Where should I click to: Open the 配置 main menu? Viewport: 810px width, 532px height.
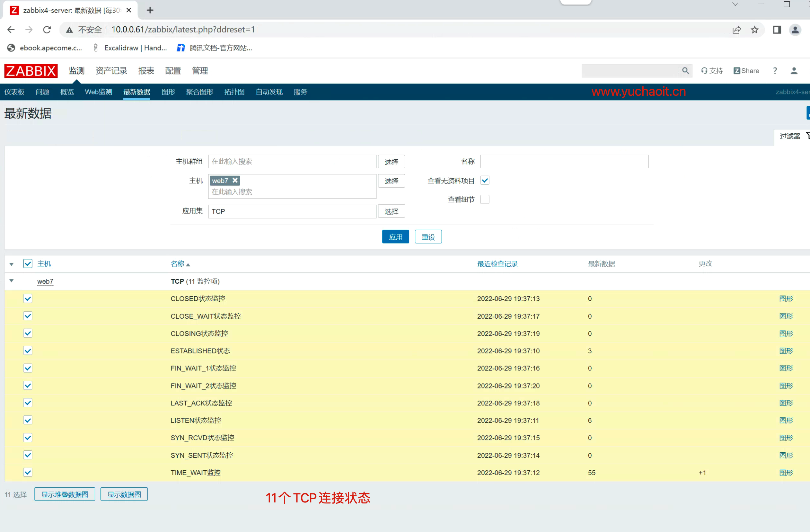coord(173,70)
